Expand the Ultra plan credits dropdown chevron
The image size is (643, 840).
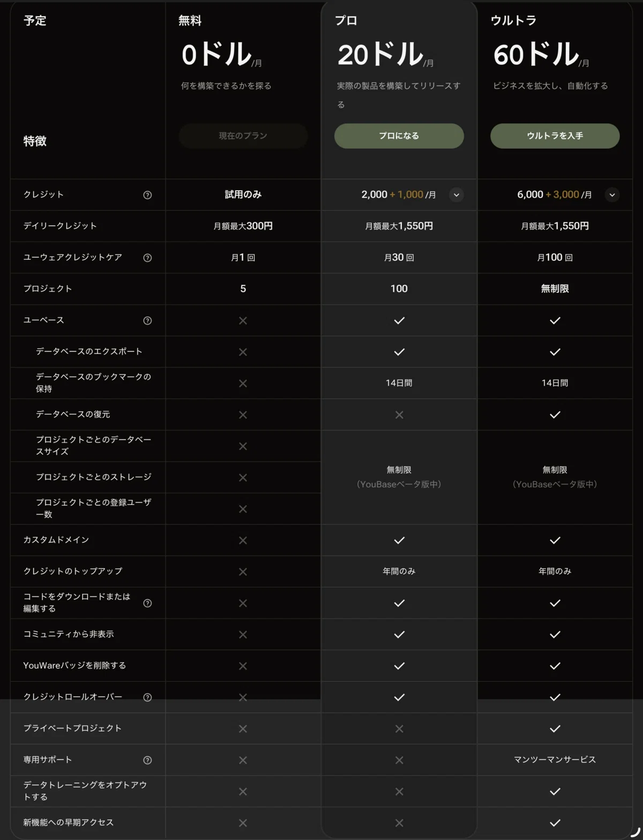tap(612, 195)
